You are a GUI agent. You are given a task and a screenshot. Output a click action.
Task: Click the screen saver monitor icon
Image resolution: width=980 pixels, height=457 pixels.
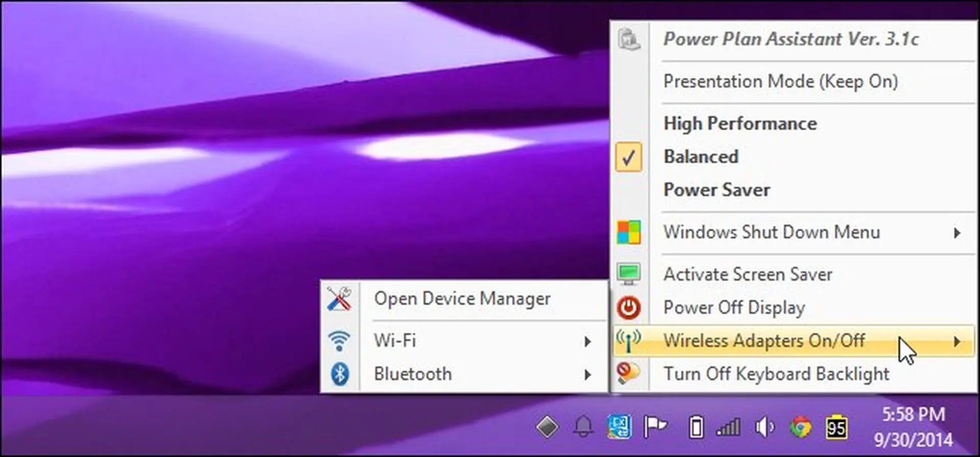[628, 274]
